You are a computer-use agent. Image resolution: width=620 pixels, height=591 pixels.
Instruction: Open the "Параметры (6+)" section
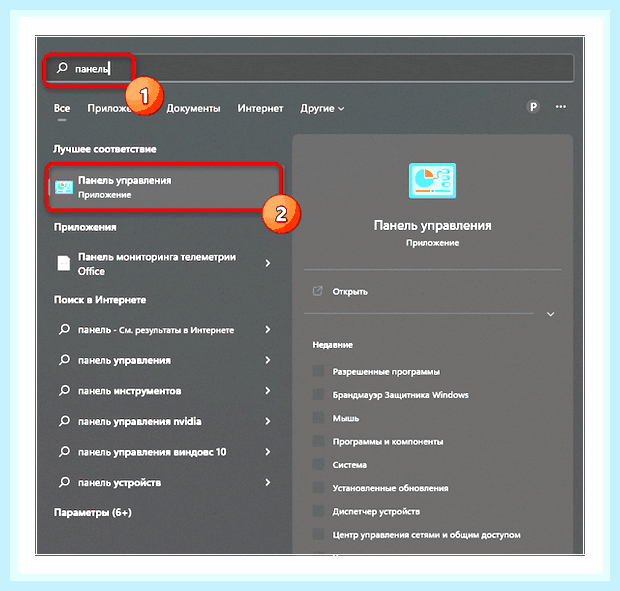pyautogui.click(x=93, y=513)
